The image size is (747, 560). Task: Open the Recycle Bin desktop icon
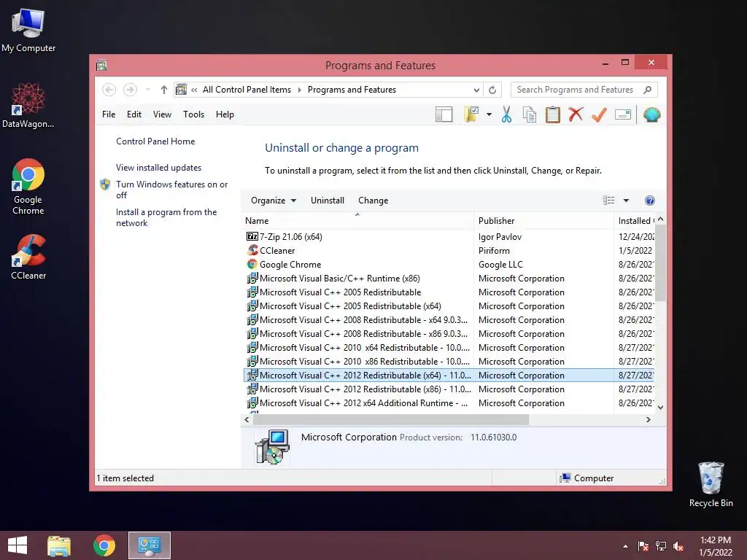[x=711, y=484]
